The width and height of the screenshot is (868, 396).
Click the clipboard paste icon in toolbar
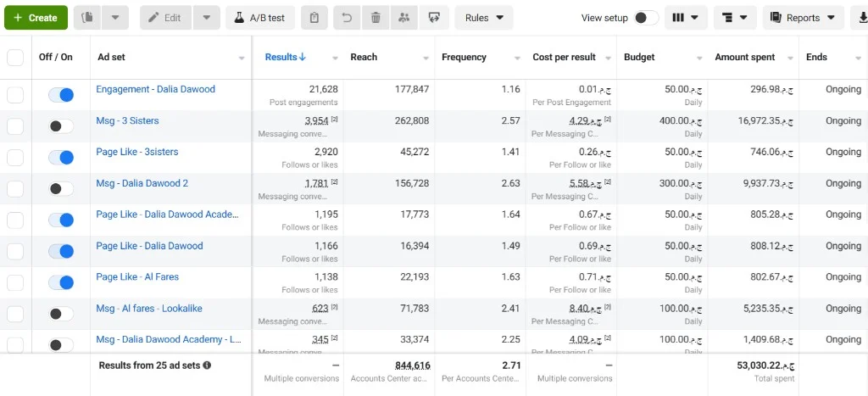coord(314,18)
